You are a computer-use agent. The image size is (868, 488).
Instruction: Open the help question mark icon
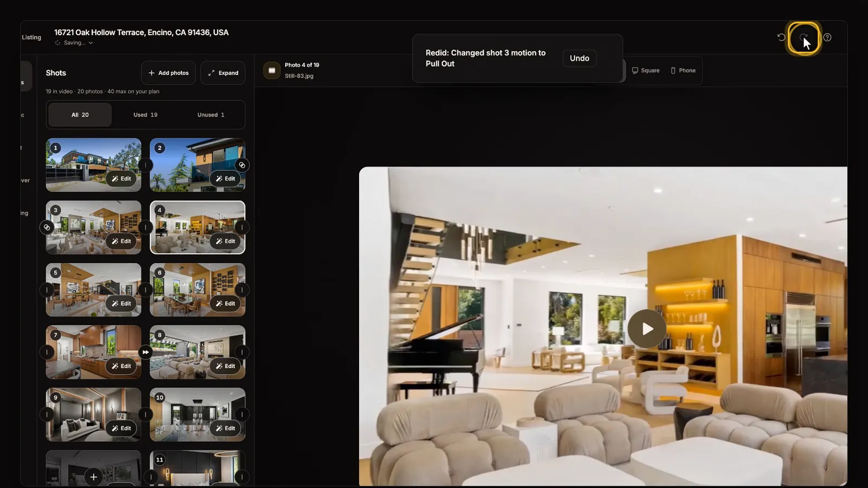[827, 37]
